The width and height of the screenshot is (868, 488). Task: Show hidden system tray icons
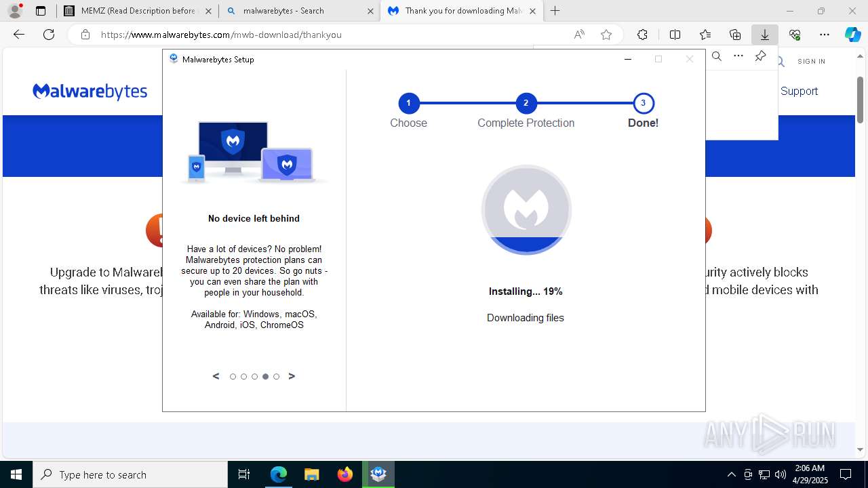point(731,474)
